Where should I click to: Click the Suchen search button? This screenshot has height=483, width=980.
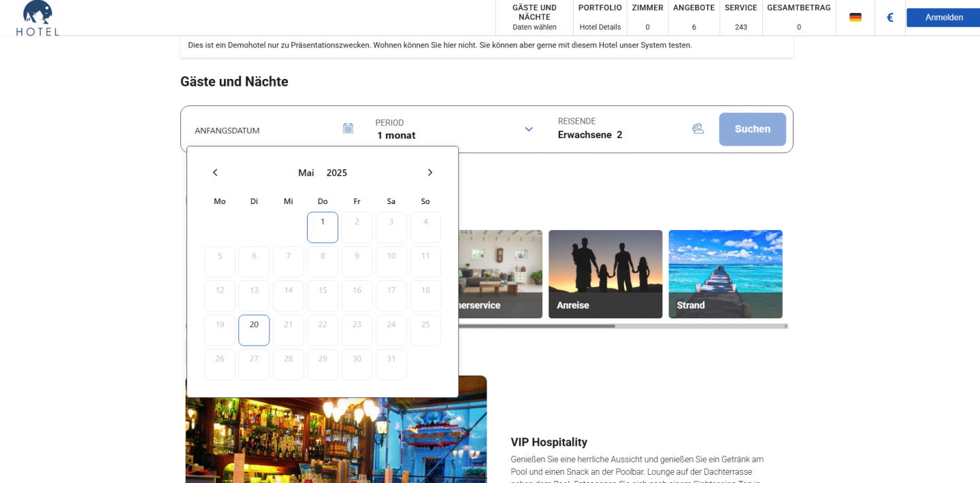pyautogui.click(x=753, y=129)
